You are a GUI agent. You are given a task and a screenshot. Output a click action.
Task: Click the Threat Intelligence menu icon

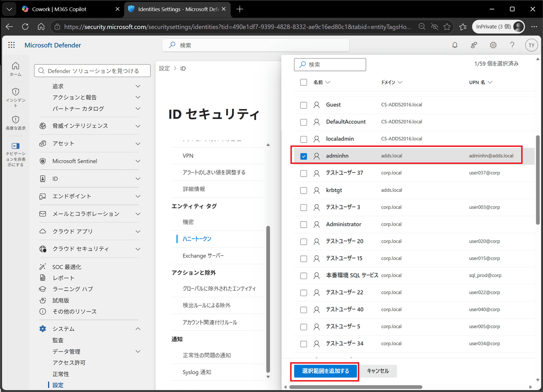tap(43, 126)
